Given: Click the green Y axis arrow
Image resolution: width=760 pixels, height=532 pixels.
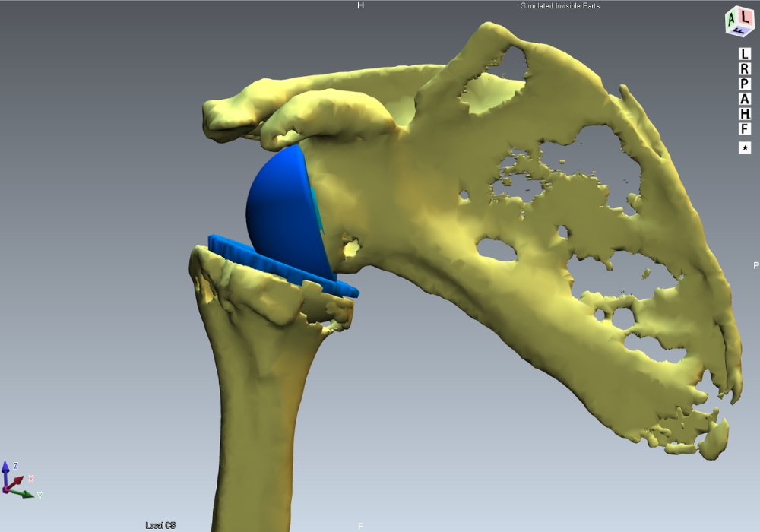Looking at the screenshot, I should tap(27, 494).
